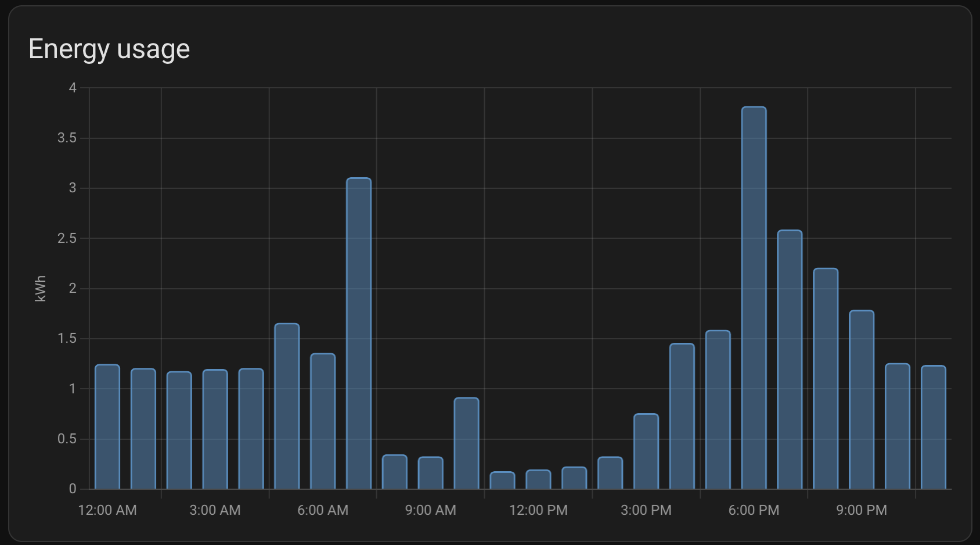Viewport: 980px width, 545px height.
Task: Click the 4 y-axis value
Action: click(x=73, y=88)
